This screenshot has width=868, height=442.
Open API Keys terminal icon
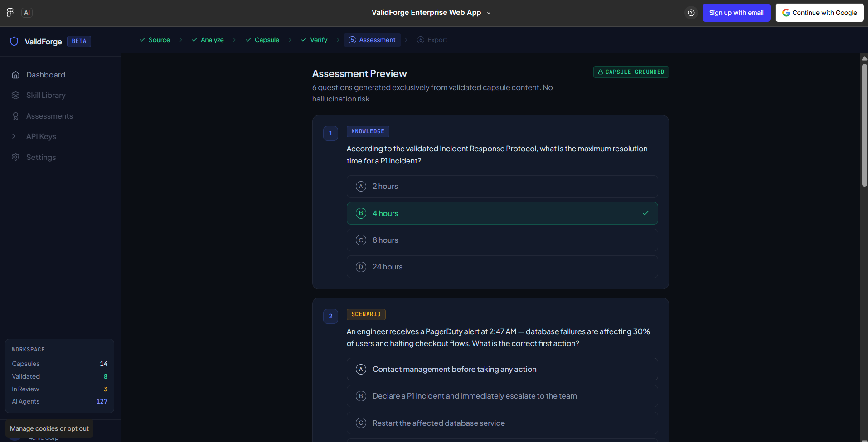pyautogui.click(x=15, y=136)
